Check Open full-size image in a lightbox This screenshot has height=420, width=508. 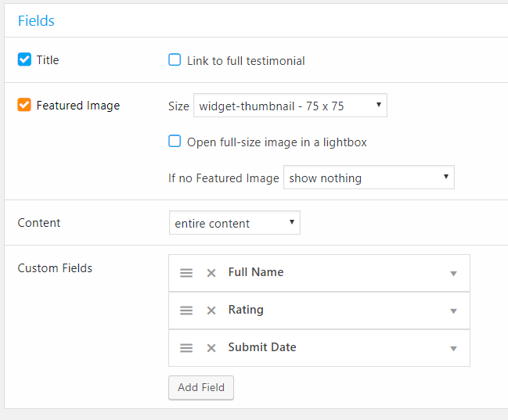coord(175,142)
